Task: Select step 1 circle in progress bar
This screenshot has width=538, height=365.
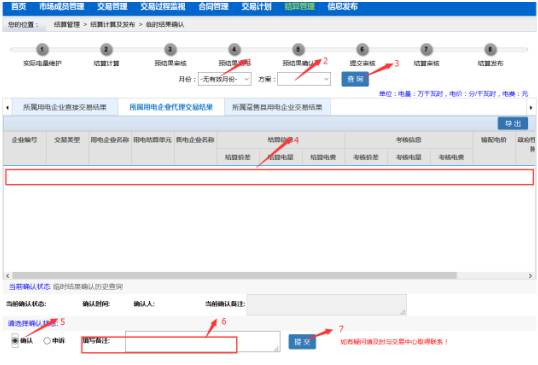Action: [x=42, y=50]
